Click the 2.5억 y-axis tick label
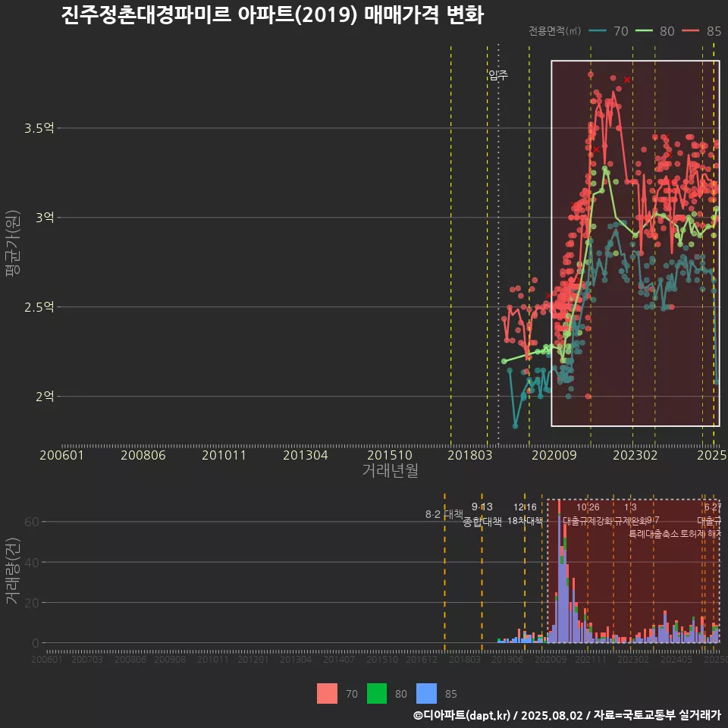 [39, 307]
